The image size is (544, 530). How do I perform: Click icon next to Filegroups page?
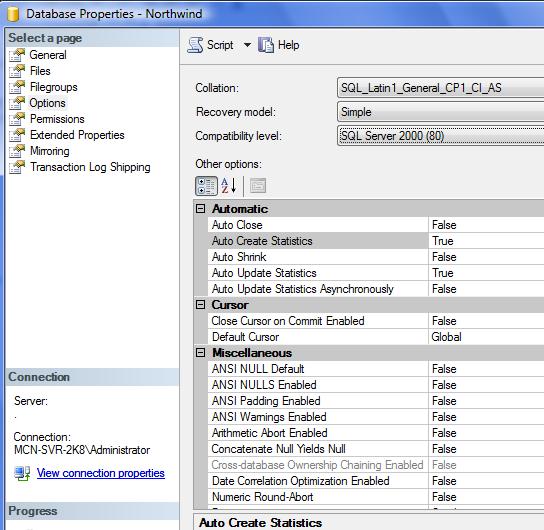click(17, 87)
